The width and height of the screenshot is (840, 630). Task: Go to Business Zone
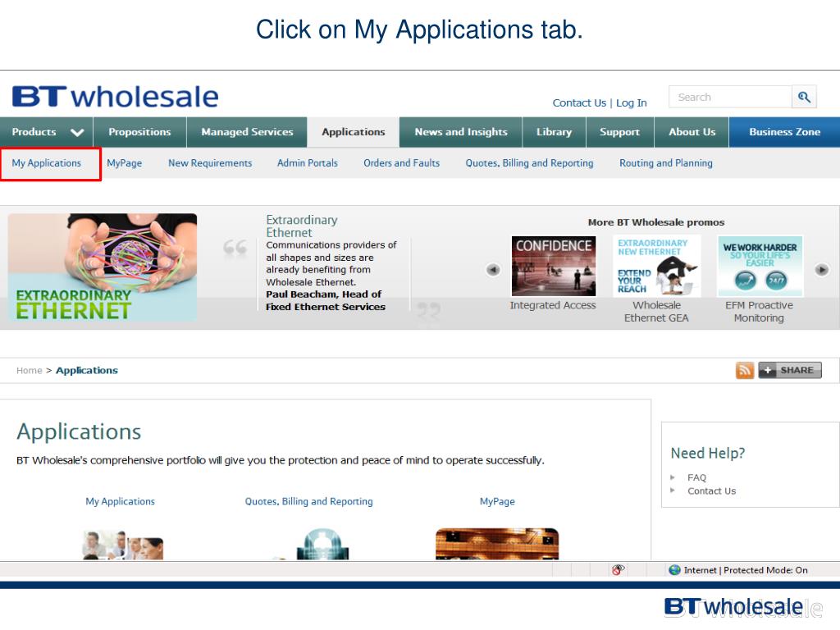point(784,132)
